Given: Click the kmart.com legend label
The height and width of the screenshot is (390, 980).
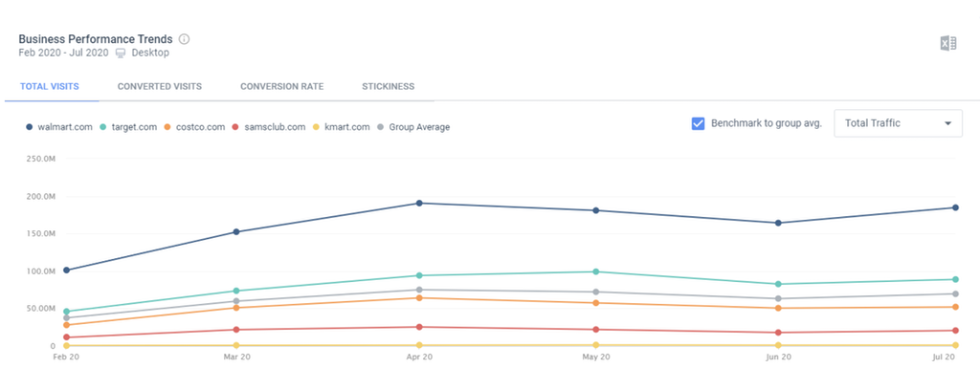Looking at the screenshot, I should (x=347, y=127).
